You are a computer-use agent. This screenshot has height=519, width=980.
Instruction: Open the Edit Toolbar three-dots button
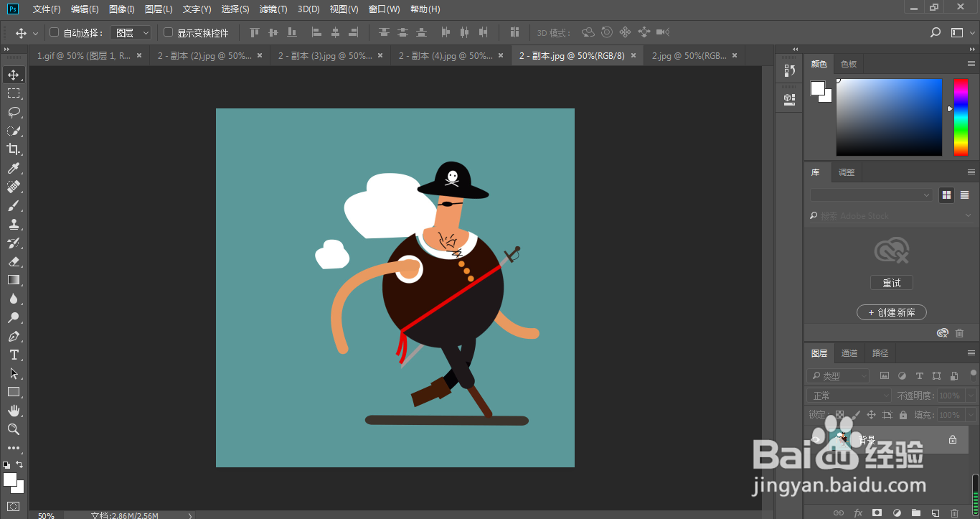click(14, 448)
